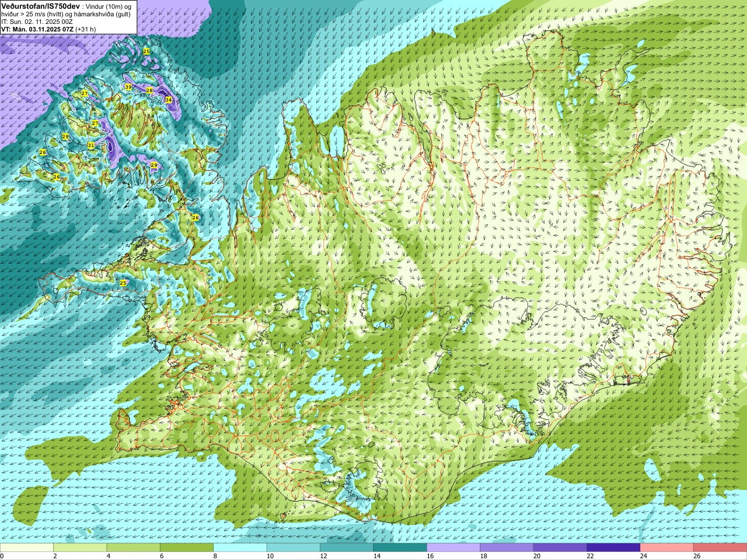Image resolution: width=747 pixels, height=560 pixels.
Task: Pick the 10–12 m/s turquoise legend swatch
Action: [294, 547]
